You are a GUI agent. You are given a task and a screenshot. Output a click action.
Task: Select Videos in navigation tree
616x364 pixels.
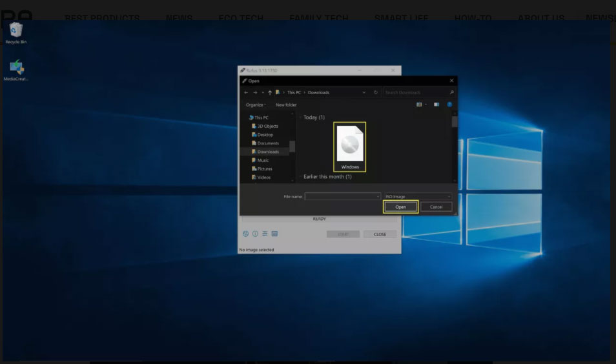[261, 177]
